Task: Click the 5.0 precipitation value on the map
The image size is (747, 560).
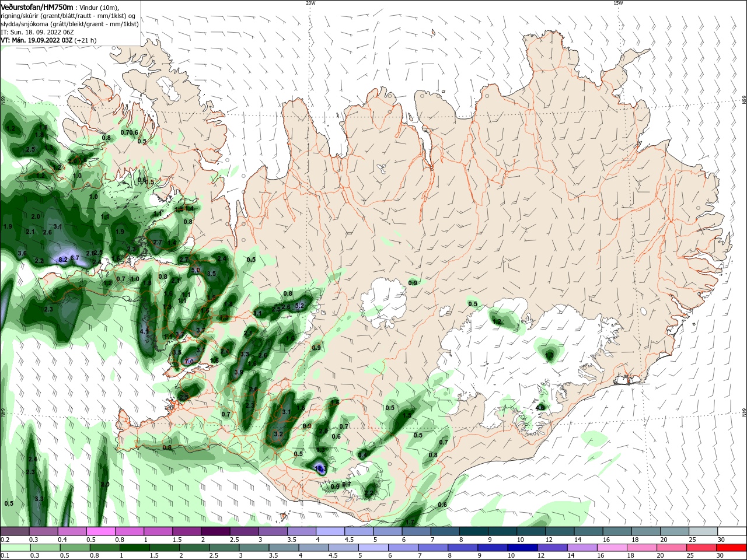Action: [196, 270]
